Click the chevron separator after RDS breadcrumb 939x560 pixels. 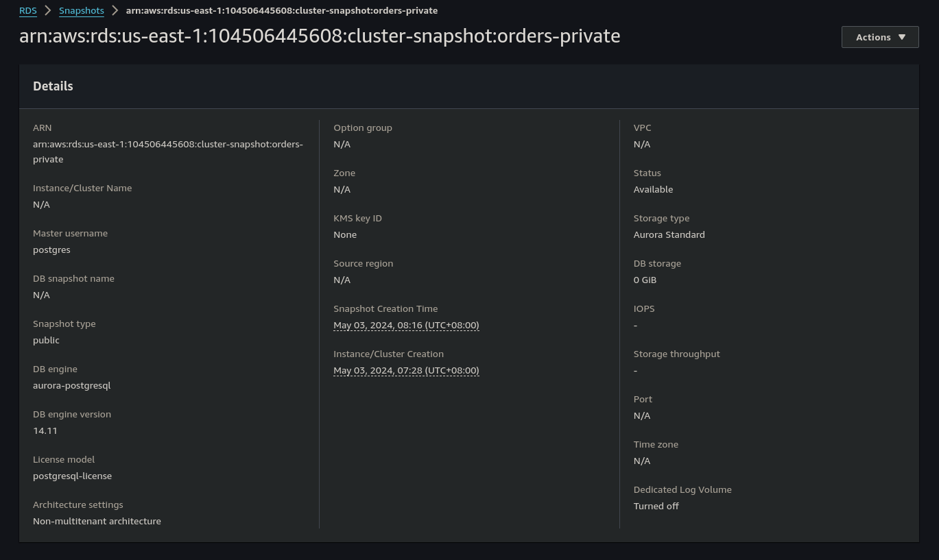click(48, 11)
